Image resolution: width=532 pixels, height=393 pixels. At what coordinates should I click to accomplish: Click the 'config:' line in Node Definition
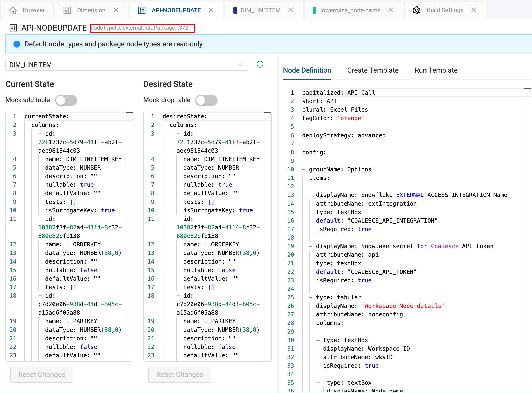tap(314, 152)
